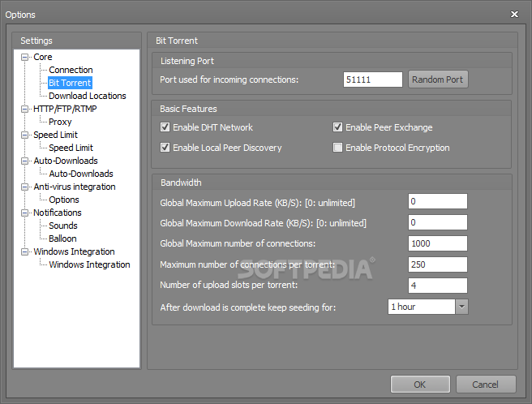Collapse the top-level Auto-Downloads node
Image resolution: width=532 pixels, height=404 pixels.
tap(24, 161)
